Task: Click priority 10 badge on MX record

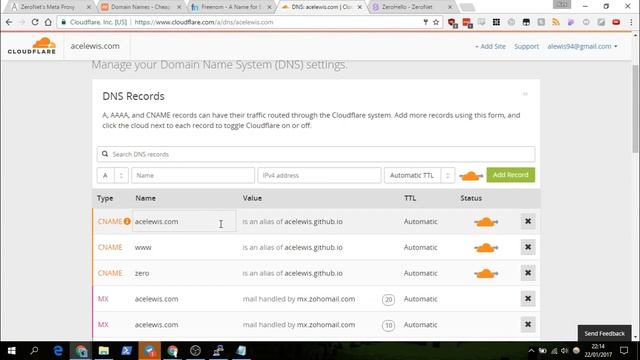Action: click(x=389, y=325)
